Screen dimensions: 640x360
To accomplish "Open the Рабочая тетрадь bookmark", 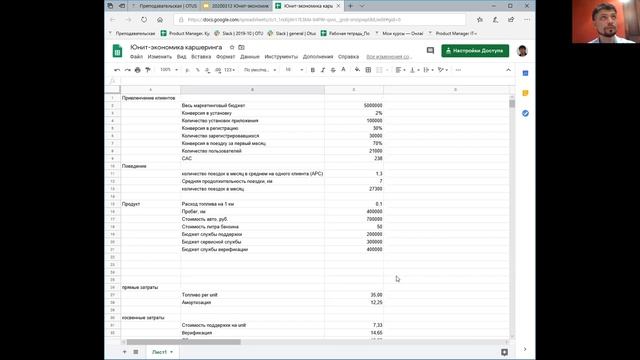I will [x=345, y=33].
